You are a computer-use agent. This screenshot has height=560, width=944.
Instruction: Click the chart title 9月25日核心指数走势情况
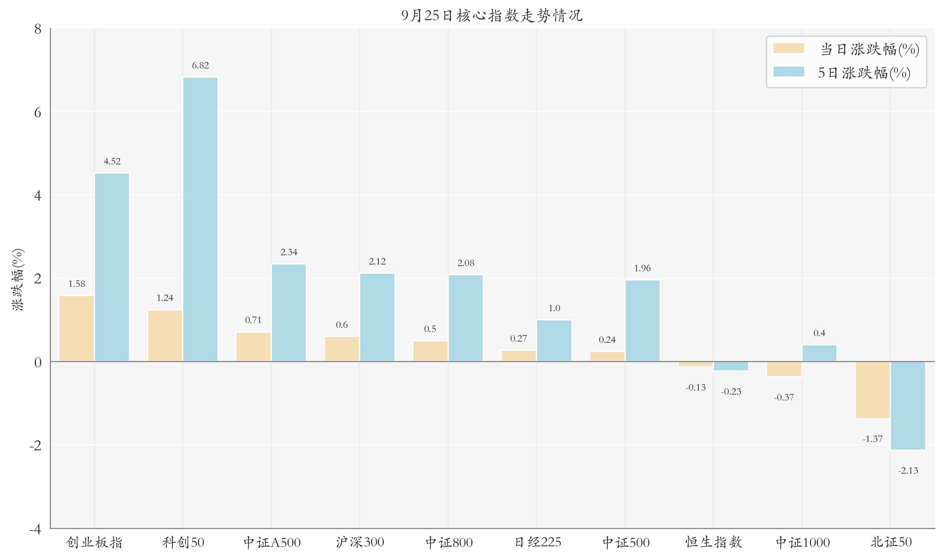[492, 16]
